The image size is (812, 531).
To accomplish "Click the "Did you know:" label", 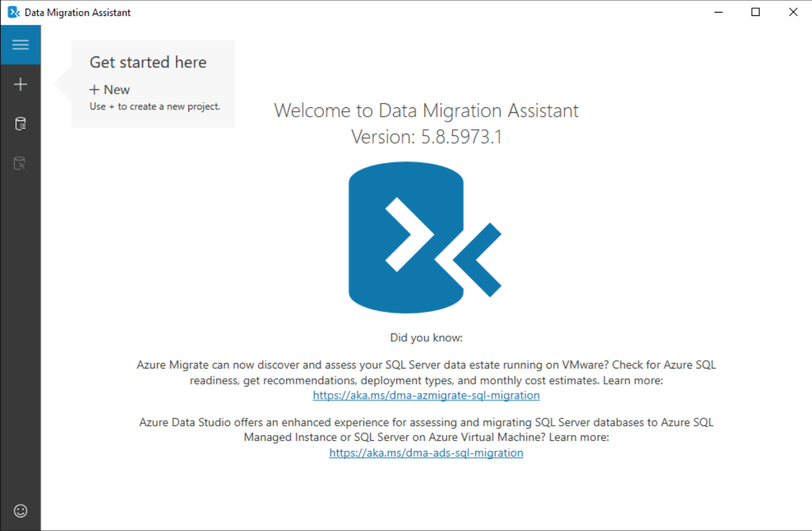I will (x=426, y=338).
